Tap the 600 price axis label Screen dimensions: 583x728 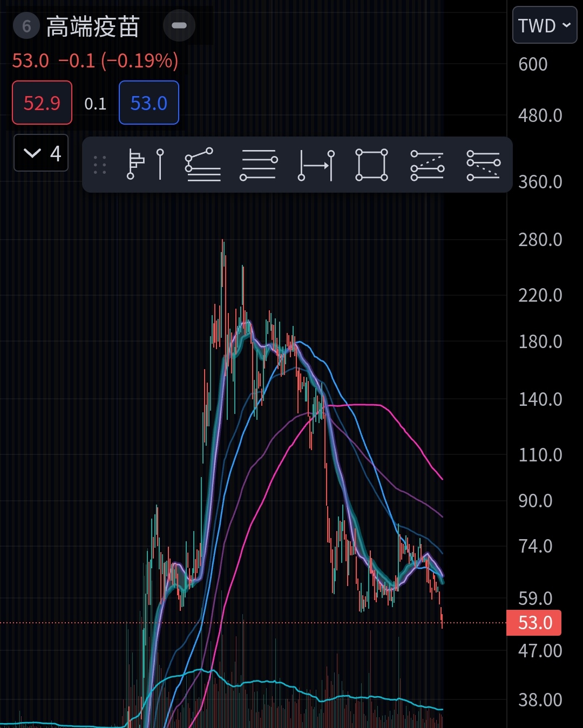[533, 64]
